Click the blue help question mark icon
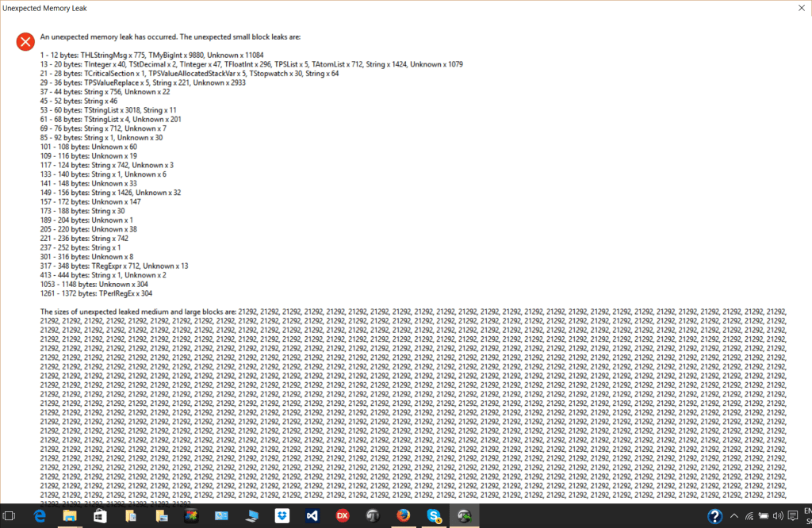The height and width of the screenshot is (528, 812). click(x=714, y=516)
